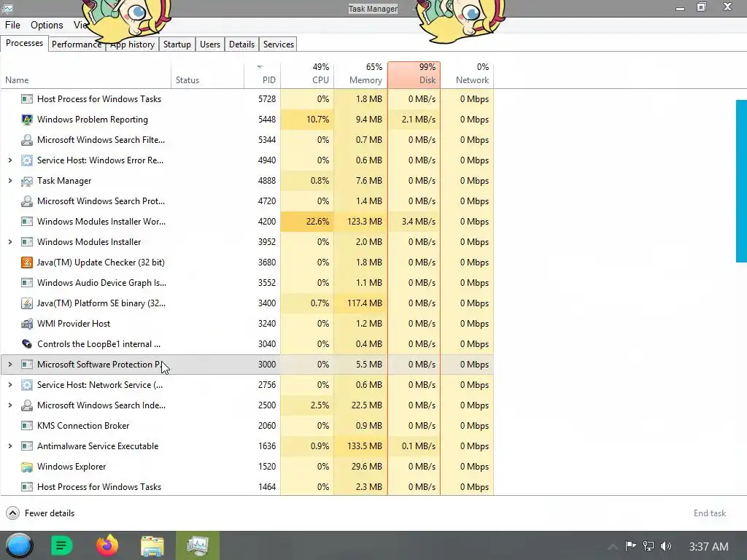Screen dimensions: 747x560
Task: Select the Host Process for Windows Tasks row with PID 5728
Action: pyautogui.click(x=247, y=99)
